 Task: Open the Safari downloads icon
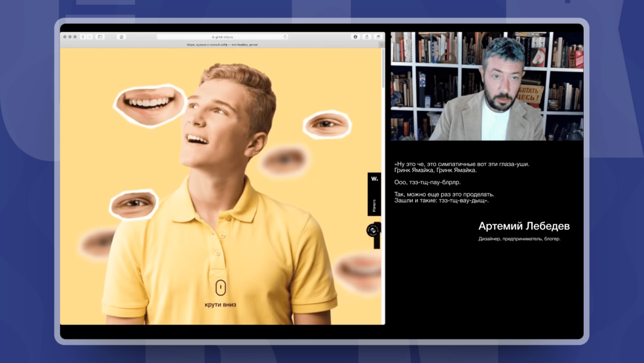(355, 37)
